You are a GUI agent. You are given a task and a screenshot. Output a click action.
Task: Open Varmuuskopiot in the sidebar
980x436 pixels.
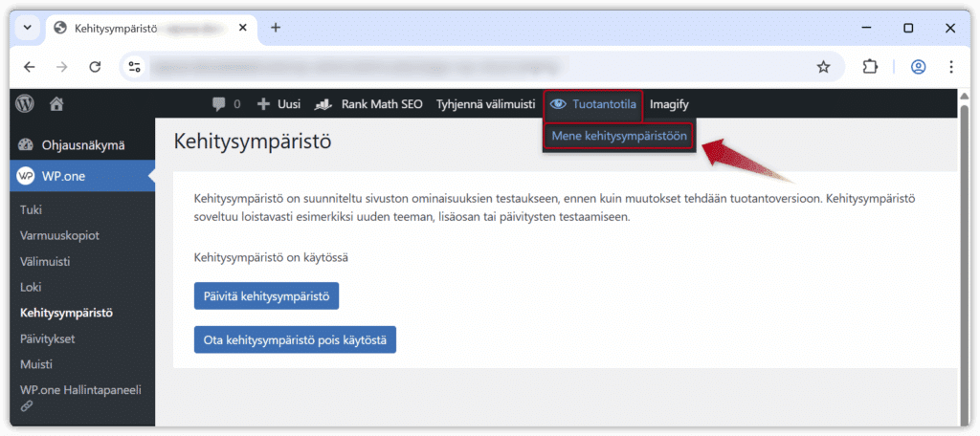59,235
